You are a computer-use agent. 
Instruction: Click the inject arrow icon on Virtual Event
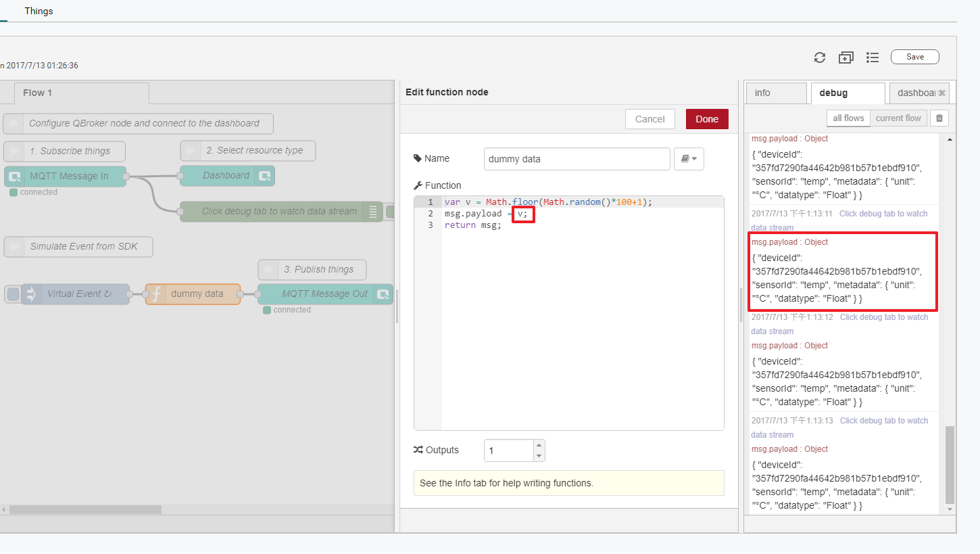pyautogui.click(x=30, y=294)
